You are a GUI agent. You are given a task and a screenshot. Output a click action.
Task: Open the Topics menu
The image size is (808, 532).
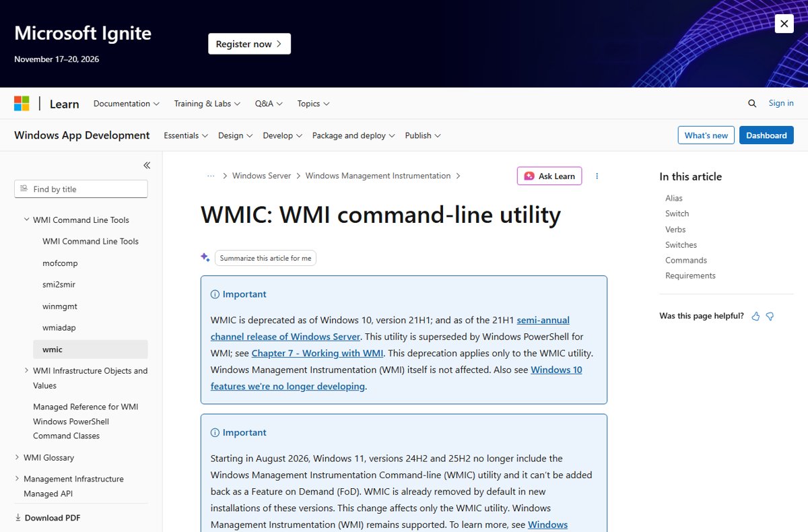click(x=314, y=104)
